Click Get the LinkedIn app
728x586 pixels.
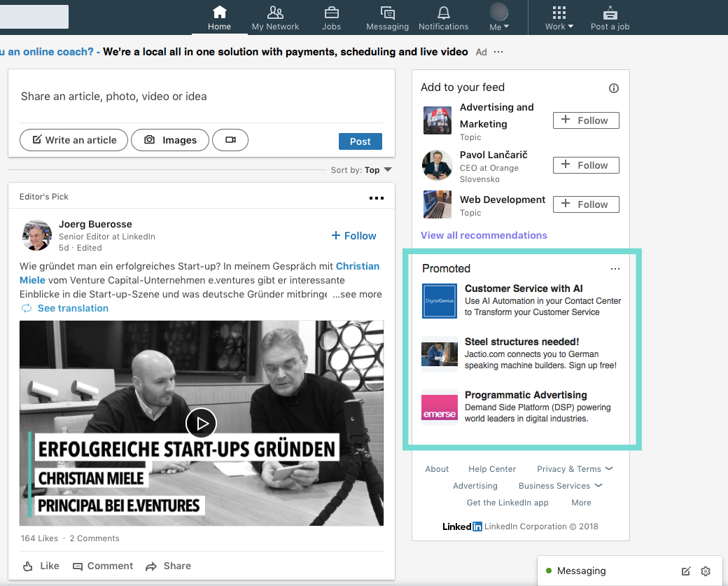507,503
